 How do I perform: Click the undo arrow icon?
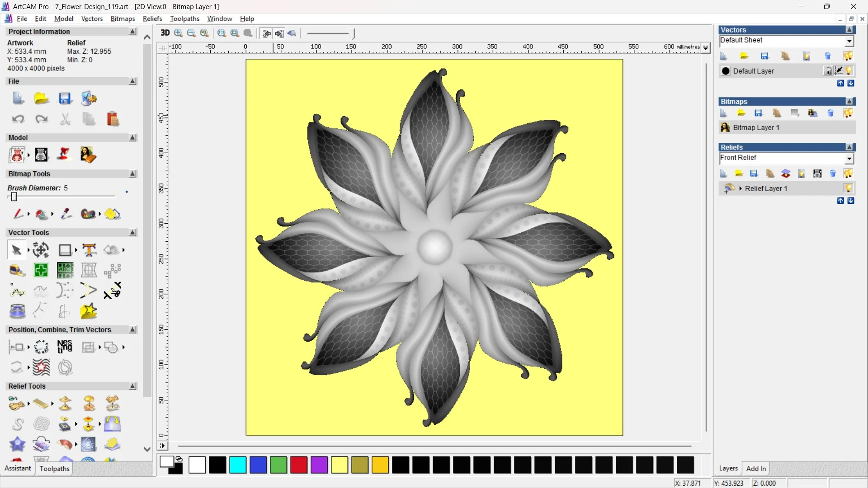click(18, 119)
